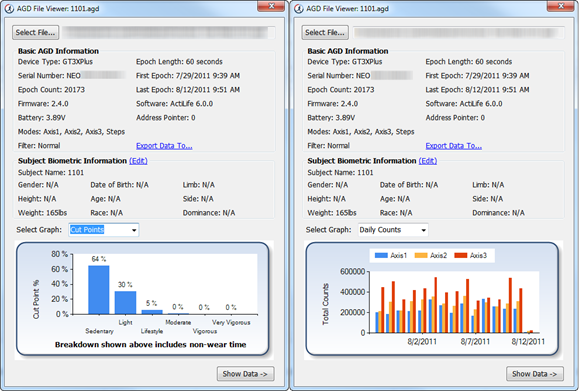Viewport: 579px width, 391px height.
Task: Click 'Epoch Length: 60 seconds' in left window
Action: [x=179, y=62]
